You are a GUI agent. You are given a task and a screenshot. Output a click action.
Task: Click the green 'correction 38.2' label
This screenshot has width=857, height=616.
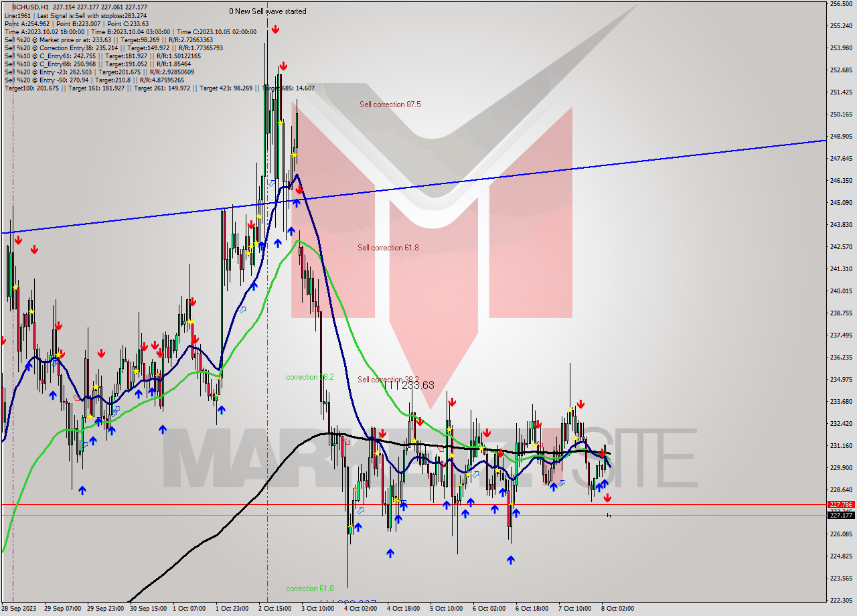point(310,377)
